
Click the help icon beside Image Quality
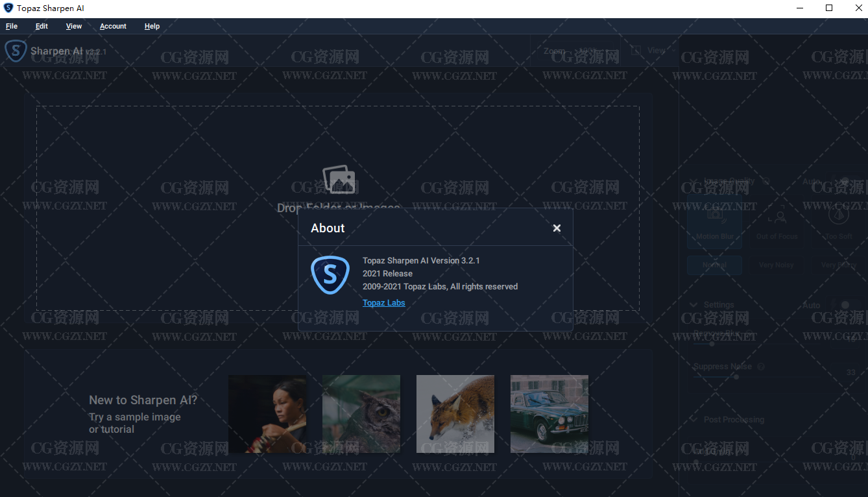click(x=766, y=182)
